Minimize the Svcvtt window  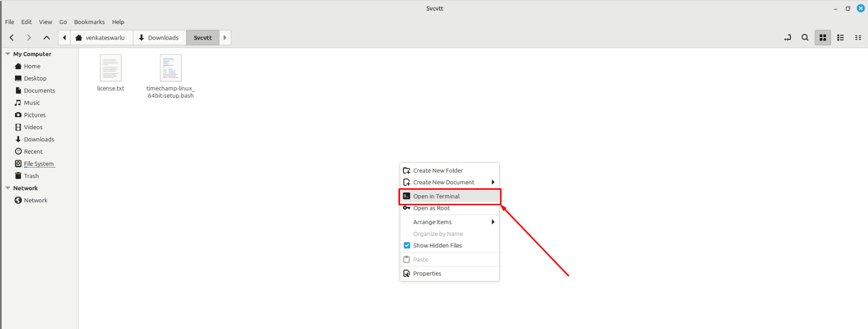[835, 9]
